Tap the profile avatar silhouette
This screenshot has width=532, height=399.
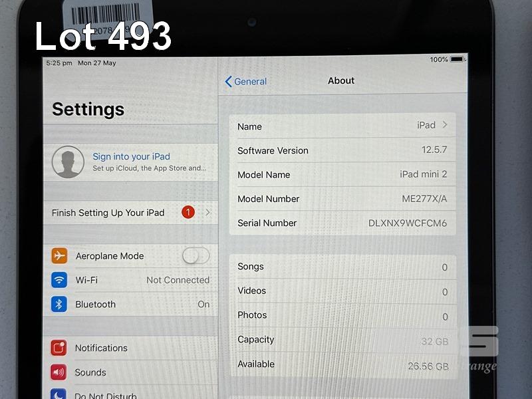[x=68, y=162]
